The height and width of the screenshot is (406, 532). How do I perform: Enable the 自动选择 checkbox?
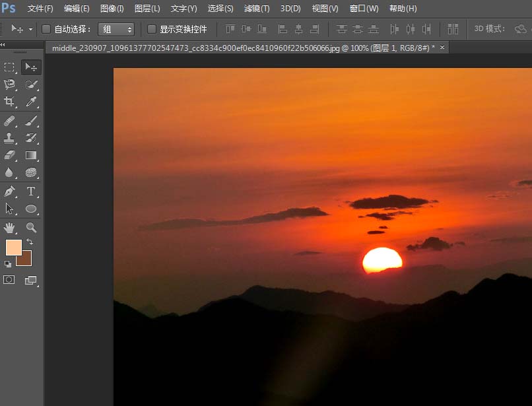pos(45,29)
